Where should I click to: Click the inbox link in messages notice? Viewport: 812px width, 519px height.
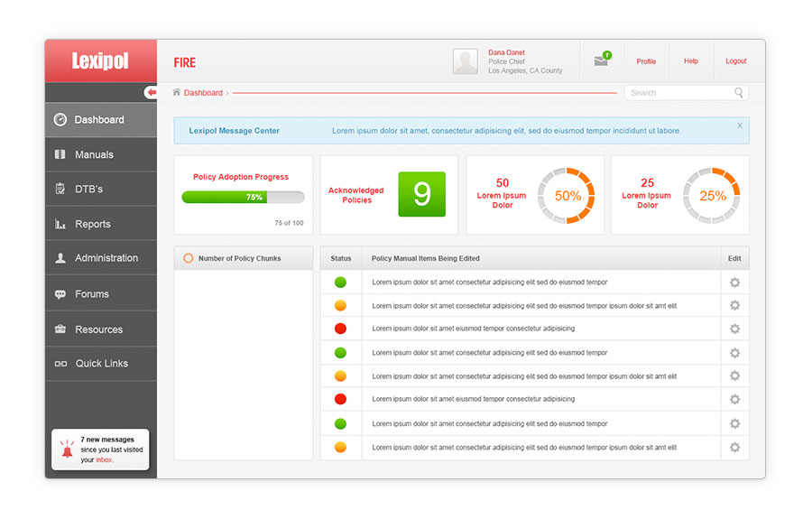tap(105, 460)
